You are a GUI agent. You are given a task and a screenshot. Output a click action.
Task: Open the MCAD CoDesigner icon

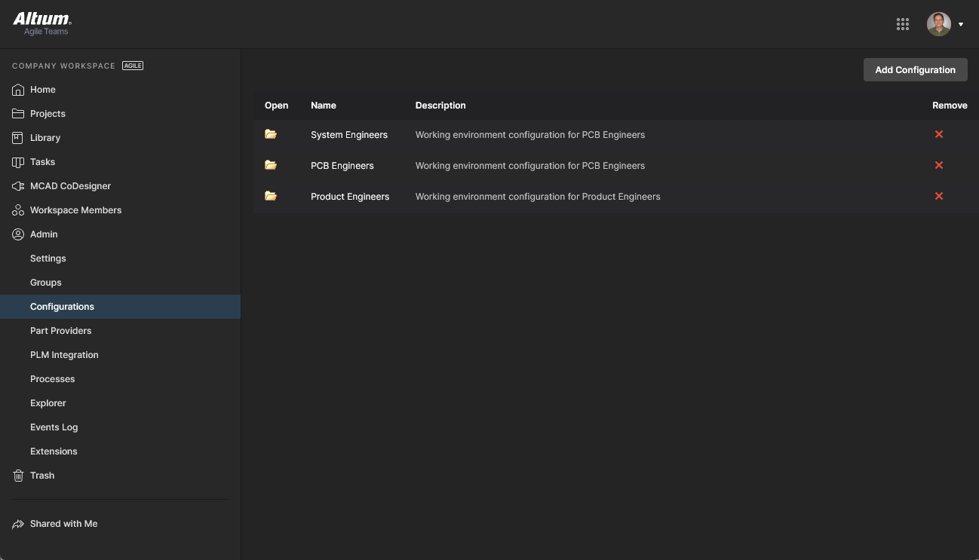18,186
